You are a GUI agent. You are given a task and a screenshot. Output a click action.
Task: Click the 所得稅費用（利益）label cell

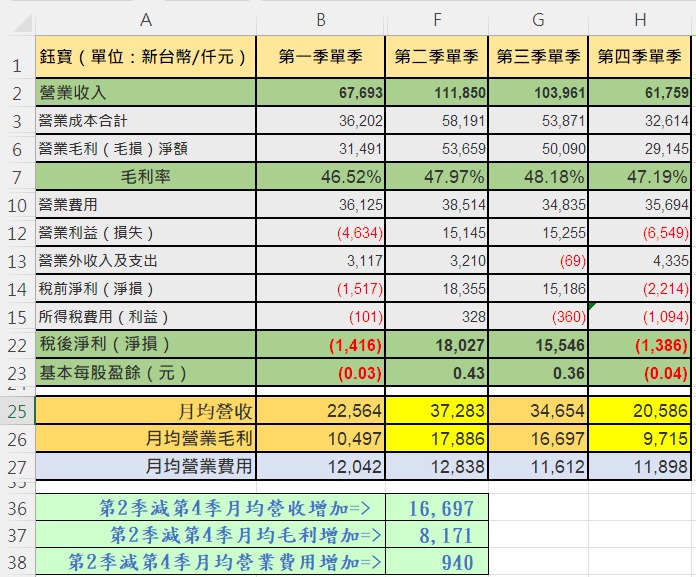[x=146, y=316]
